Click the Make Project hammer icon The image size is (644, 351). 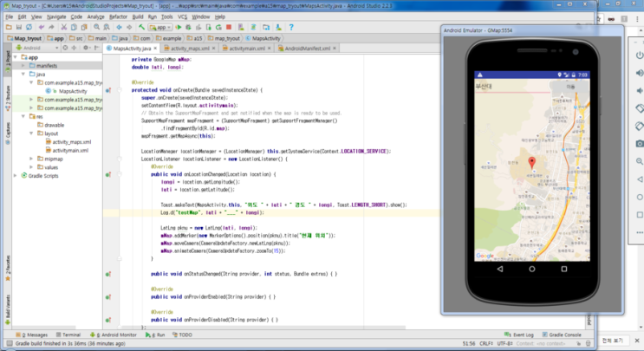click(x=140, y=27)
